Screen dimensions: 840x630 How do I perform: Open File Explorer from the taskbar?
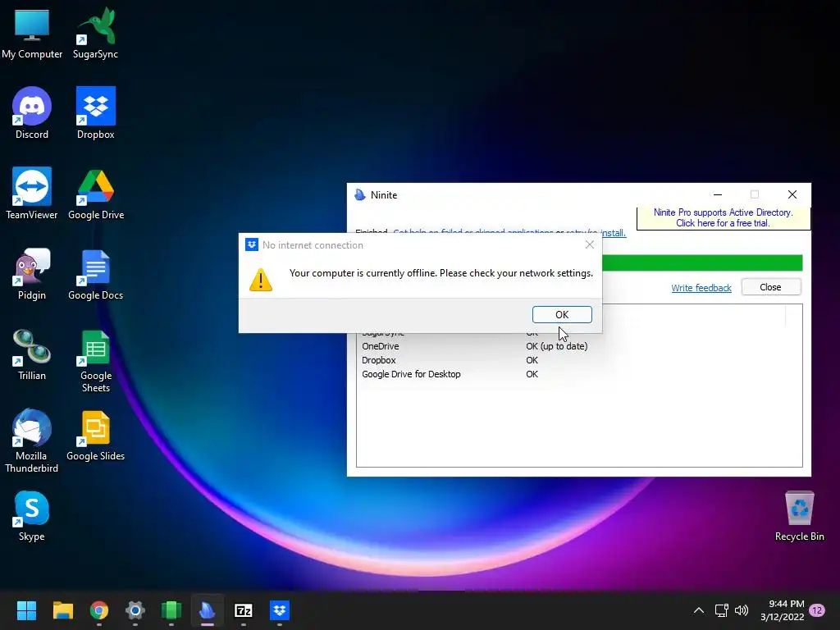tap(62, 610)
